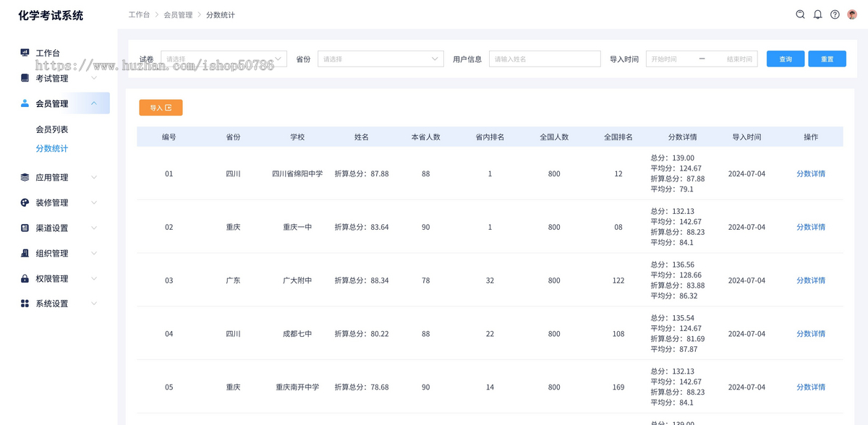
Task: Click the 工作台 monitor icon in sidebar
Action: tap(25, 53)
